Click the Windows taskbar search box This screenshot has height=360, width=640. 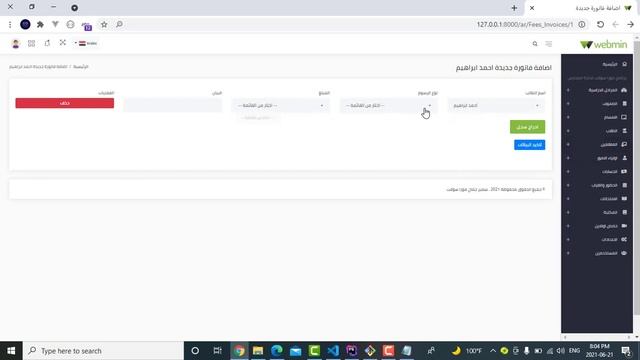(x=103, y=351)
